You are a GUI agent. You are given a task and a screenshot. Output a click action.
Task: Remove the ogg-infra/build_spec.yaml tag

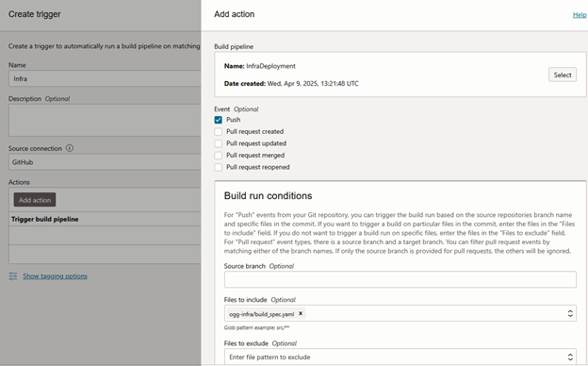click(x=301, y=313)
